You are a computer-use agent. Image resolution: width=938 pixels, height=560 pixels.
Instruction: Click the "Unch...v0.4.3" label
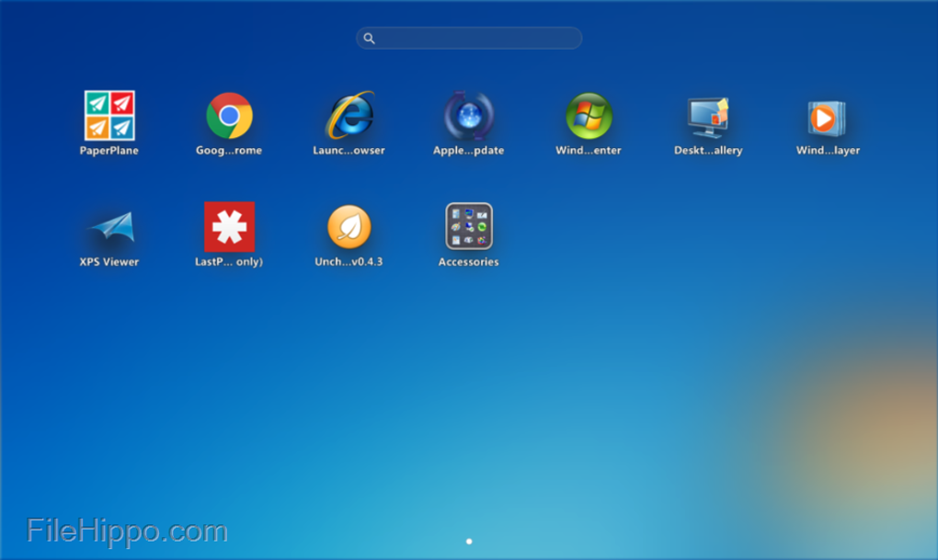coord(349,262)
